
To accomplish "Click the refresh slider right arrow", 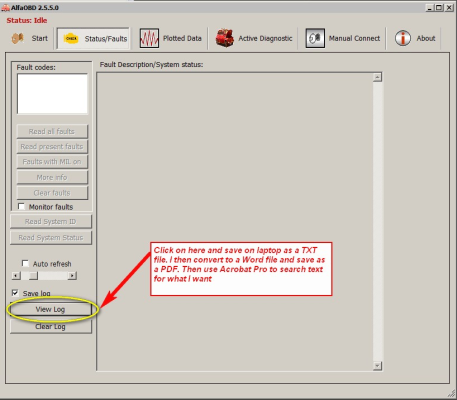I will pos(72,276).
